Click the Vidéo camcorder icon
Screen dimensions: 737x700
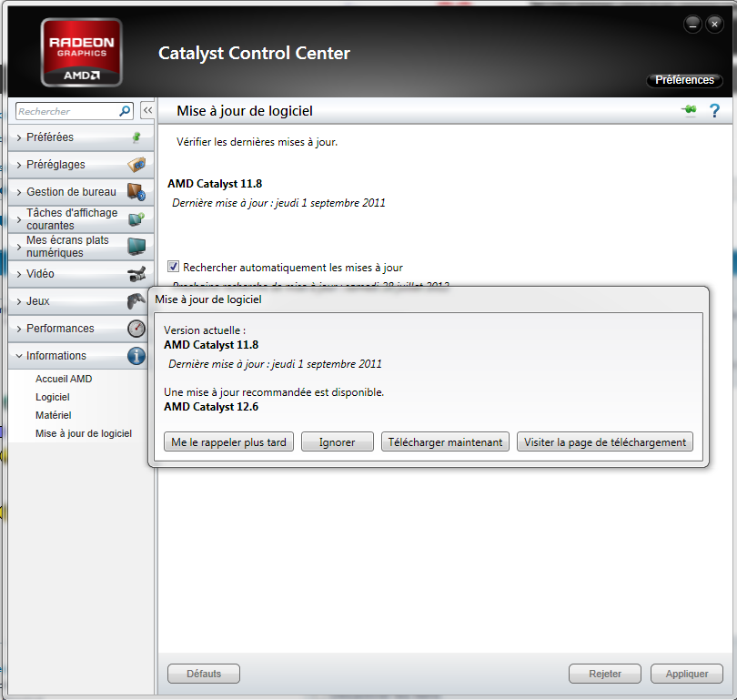click(x=136, y=274)
